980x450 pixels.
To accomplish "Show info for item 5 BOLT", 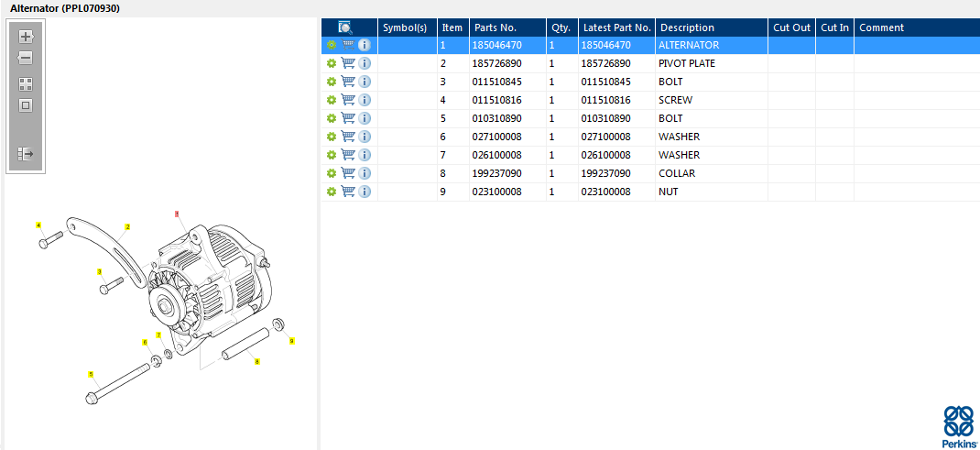I will (365, 118).
